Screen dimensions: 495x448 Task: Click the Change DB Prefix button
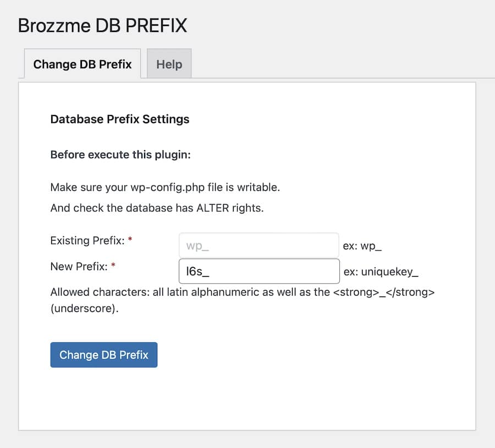pyautogui.click(x=103, y=354)
